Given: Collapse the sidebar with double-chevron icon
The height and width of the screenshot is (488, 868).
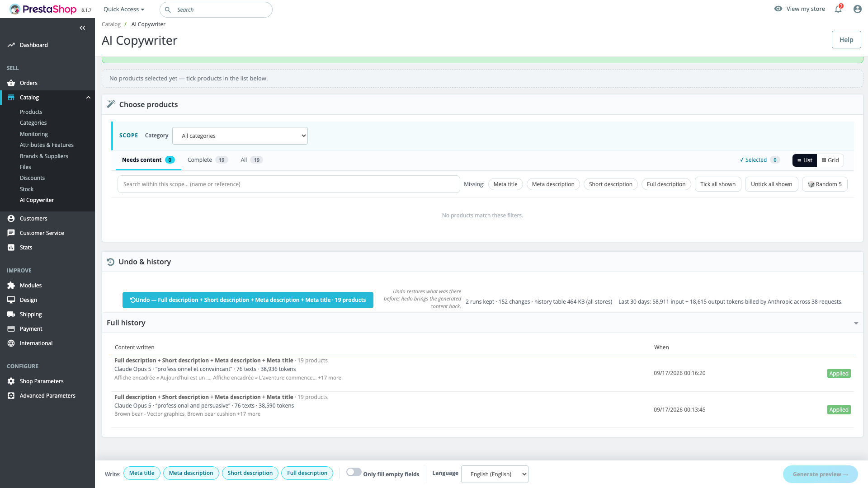Looking at the screenshot, I should click(x=82, y=28).
